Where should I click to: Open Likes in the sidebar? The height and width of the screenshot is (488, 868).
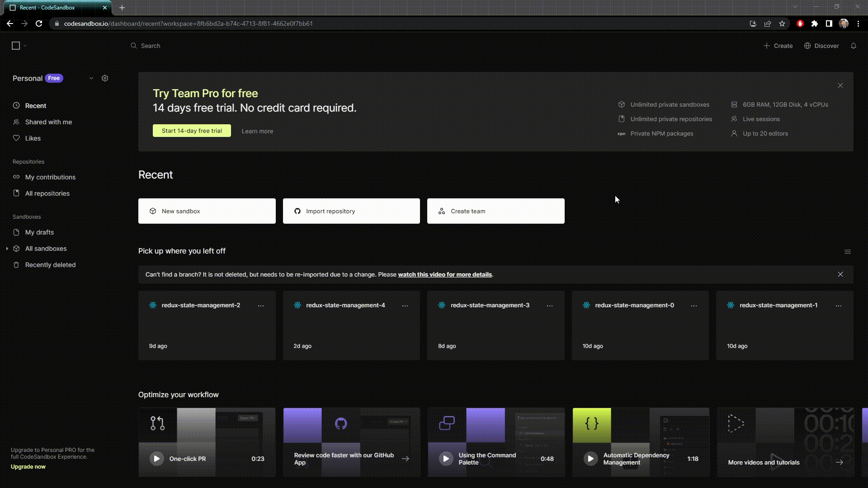pyautogui.click(x=33, y=138)
